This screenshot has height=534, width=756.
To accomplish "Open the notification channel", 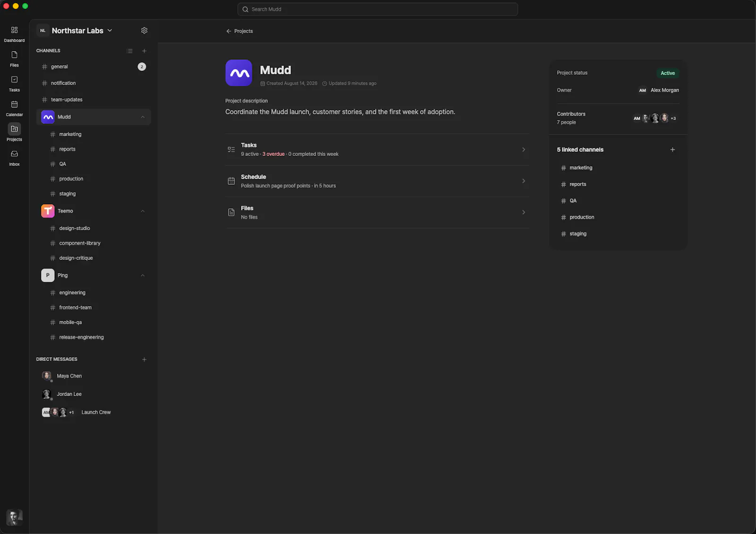I will 94,83.
